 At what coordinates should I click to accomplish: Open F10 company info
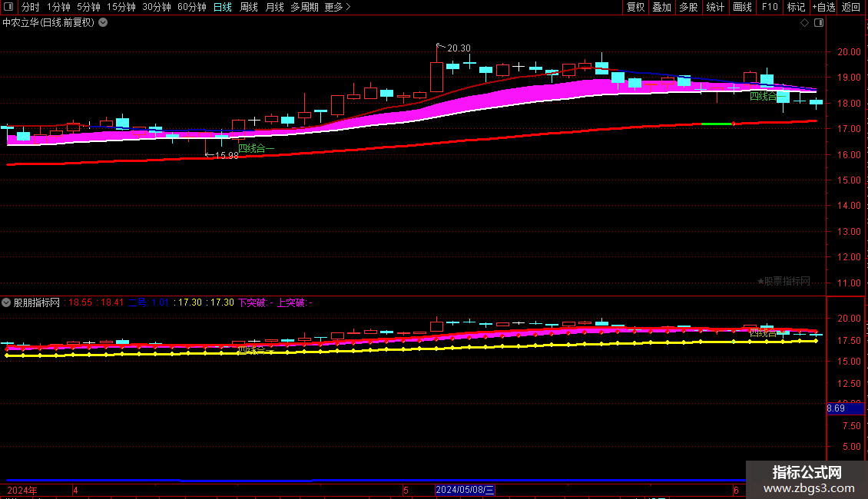tap(770, 7)
